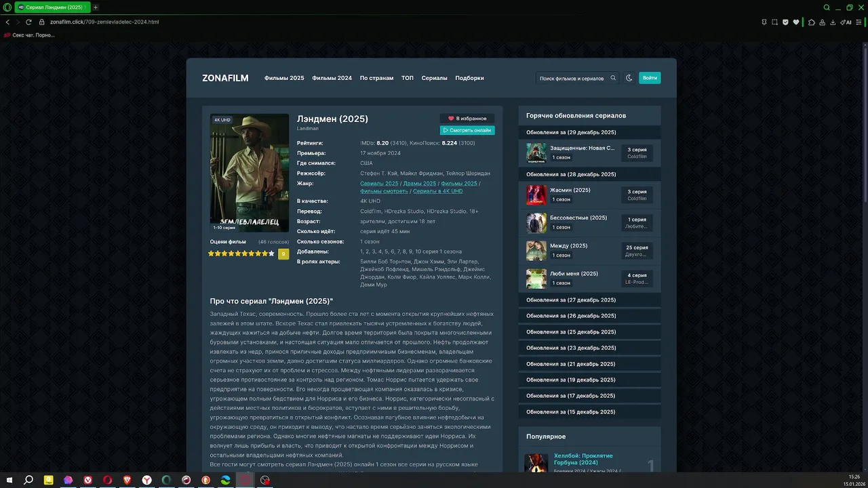Click the ZONAFILM logo

point(225,78)
